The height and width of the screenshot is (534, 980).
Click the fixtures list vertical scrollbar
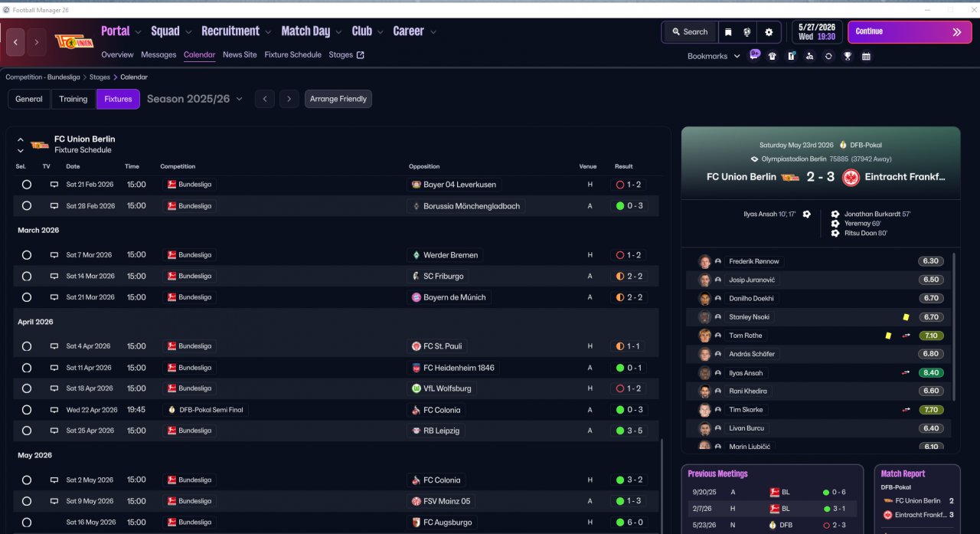pos(661,485)
